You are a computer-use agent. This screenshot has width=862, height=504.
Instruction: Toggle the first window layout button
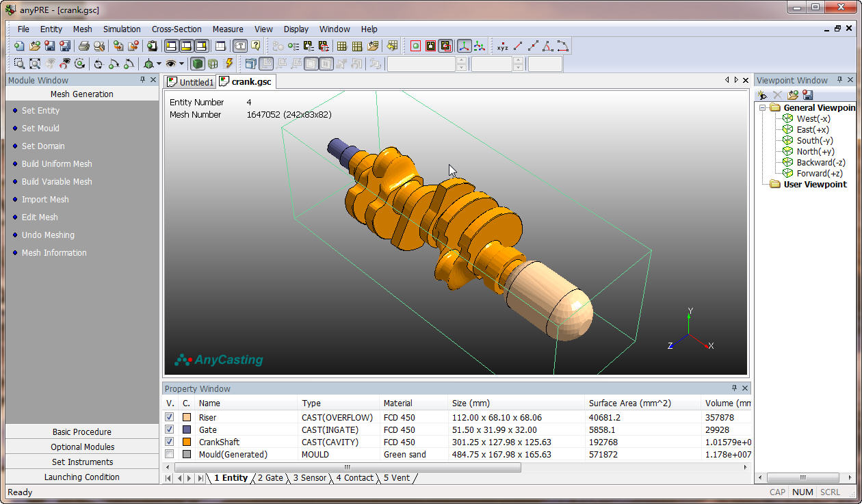tap(171, 46)
